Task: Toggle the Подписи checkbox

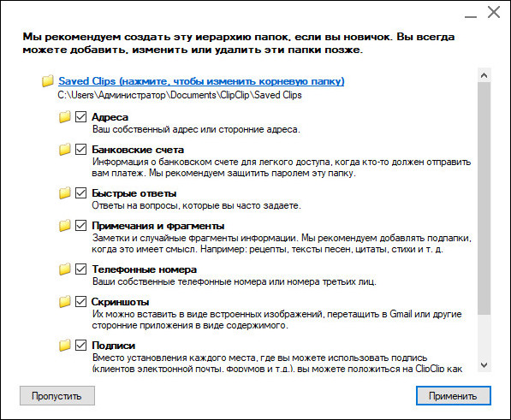Action: [x=80, y=345]
